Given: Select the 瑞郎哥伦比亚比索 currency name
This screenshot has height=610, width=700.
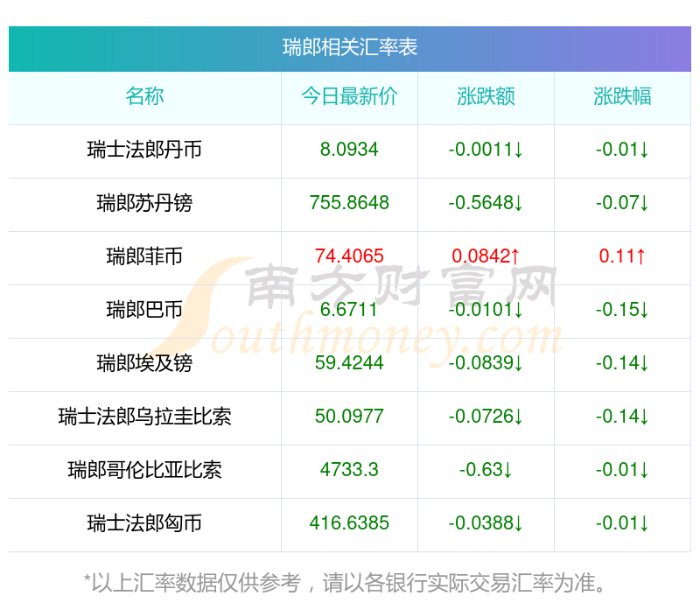Looking at the screenshot, I should [x=144, y=469].
